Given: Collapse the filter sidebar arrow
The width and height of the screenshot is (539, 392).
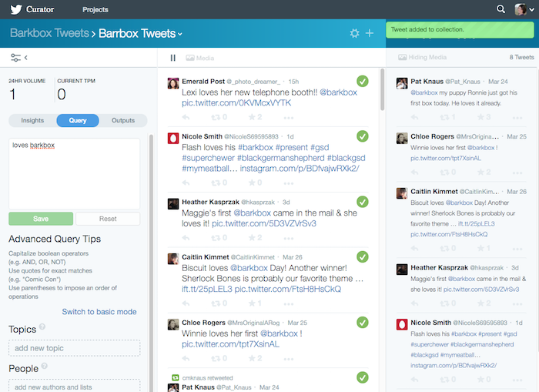Looking at the screenshot, I should pyautogui.click(x=25, y=58).
